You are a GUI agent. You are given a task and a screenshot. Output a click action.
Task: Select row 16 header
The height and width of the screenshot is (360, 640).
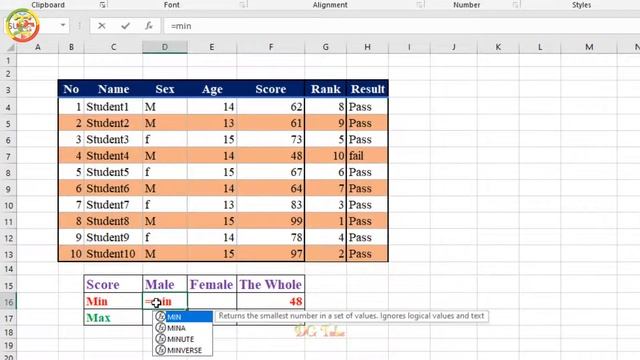8,302
